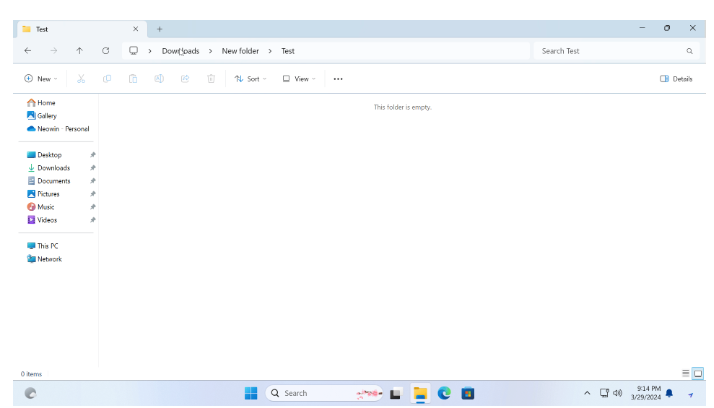Viewport: 714px width, 408px height.
Task: Switch to details list view icon
Action: tap(685, 373)
